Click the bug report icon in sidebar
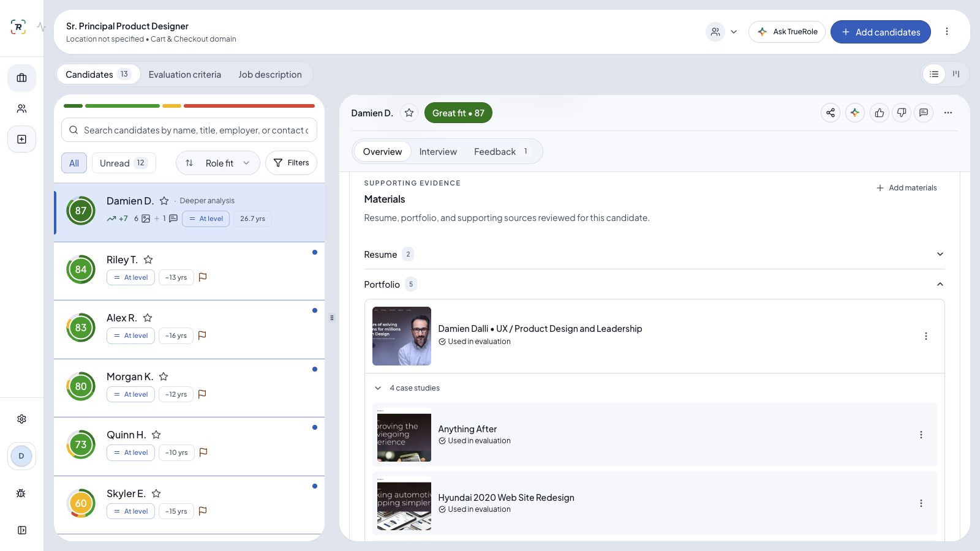Image resolution: width=980 pixels, height=551 pixels. (21, 493)
